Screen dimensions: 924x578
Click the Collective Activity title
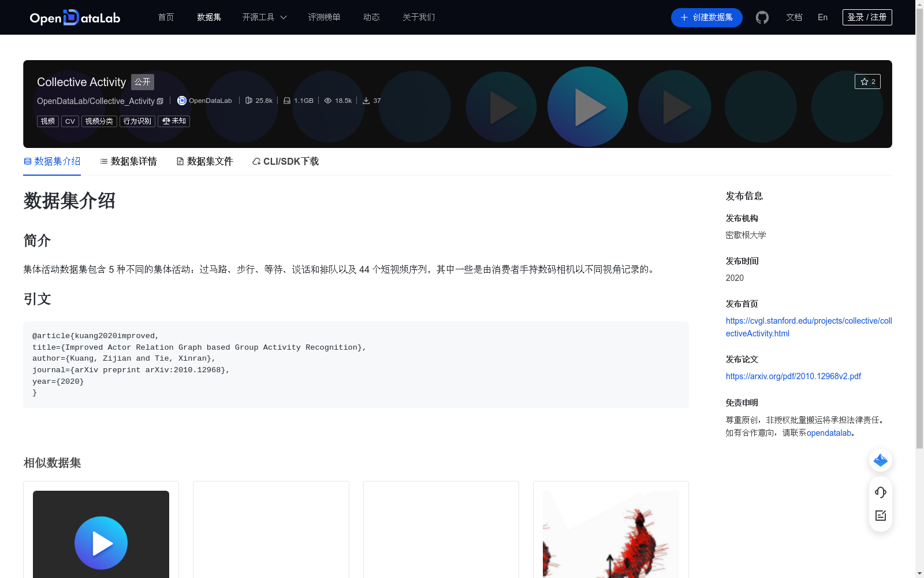(81, 82)
